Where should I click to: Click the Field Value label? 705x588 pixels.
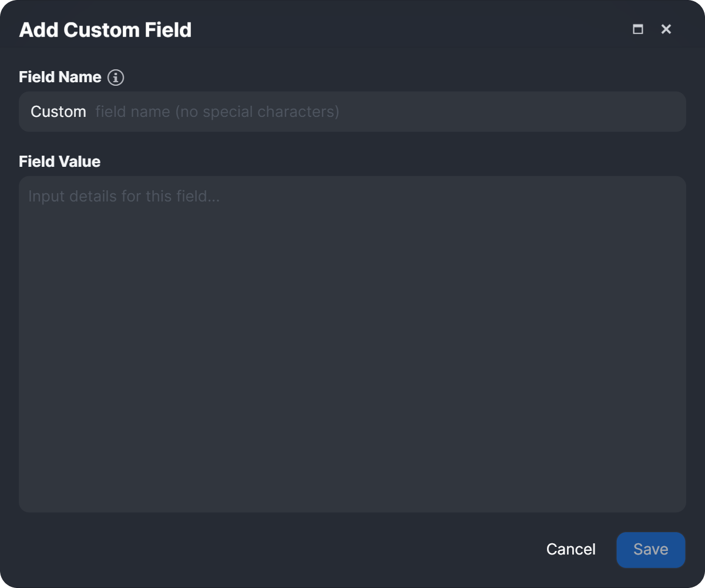(59, 162)
